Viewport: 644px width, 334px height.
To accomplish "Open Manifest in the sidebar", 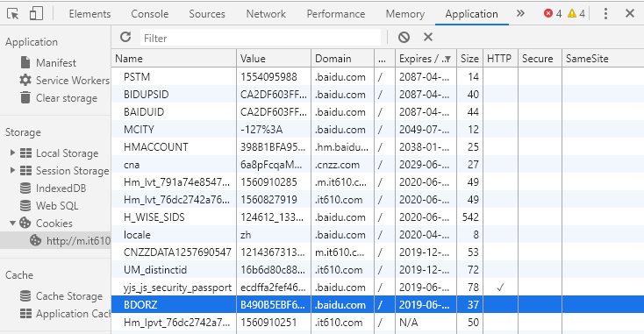I will click(56, 63).
